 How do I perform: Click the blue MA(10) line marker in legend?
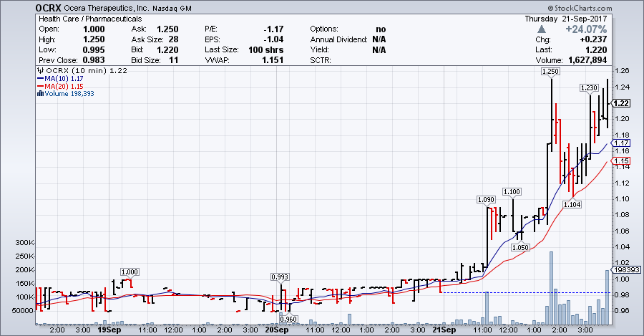tap(40, 78)
